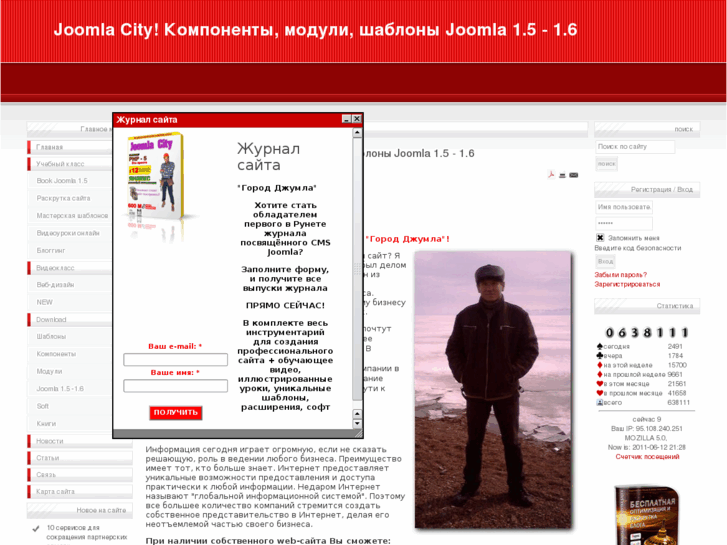727x545 pixels.
Task: Click the всего user icon in statistics
Action: point(599,402)
